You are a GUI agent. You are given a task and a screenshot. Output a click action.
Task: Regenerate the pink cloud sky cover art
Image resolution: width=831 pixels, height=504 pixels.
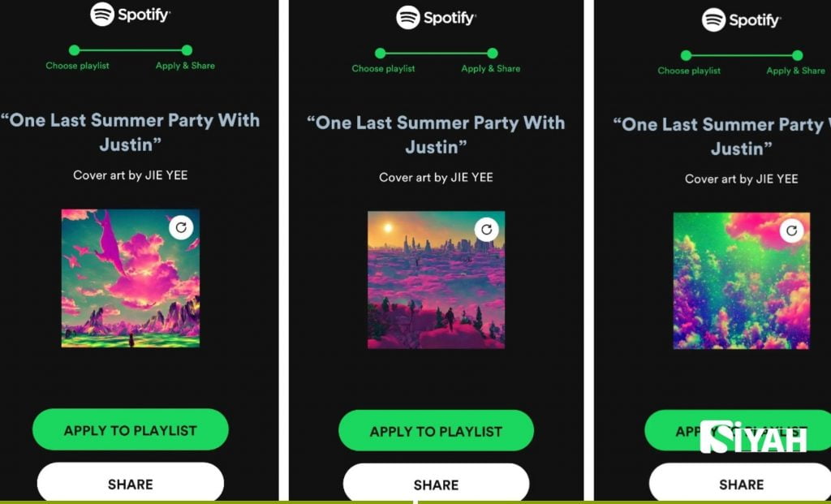point(181,228)
